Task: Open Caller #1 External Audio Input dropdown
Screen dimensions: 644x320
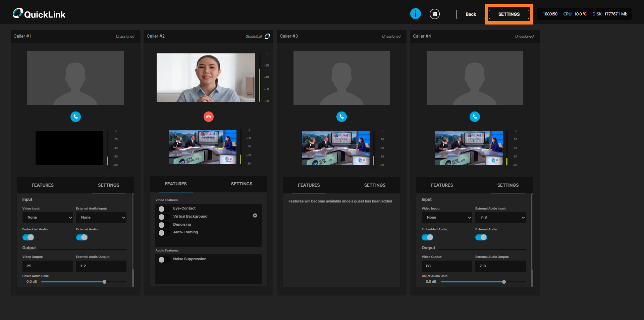Action: point(101,218)
